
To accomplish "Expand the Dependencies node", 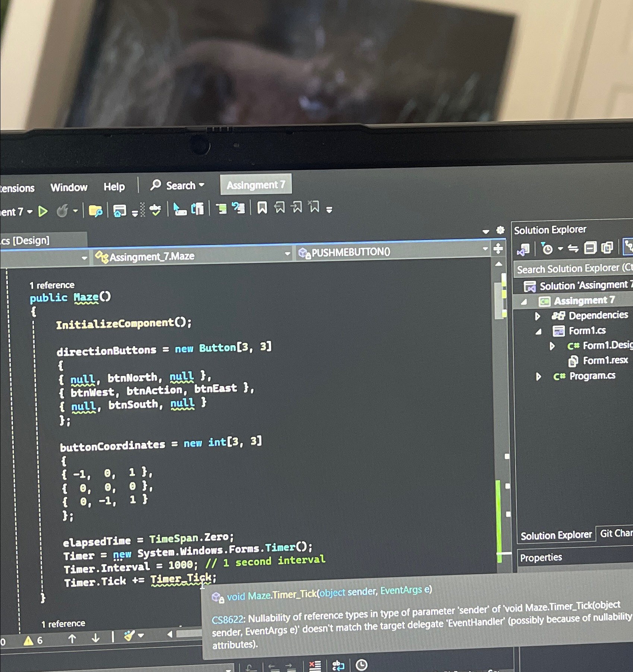I will (538, 316).
